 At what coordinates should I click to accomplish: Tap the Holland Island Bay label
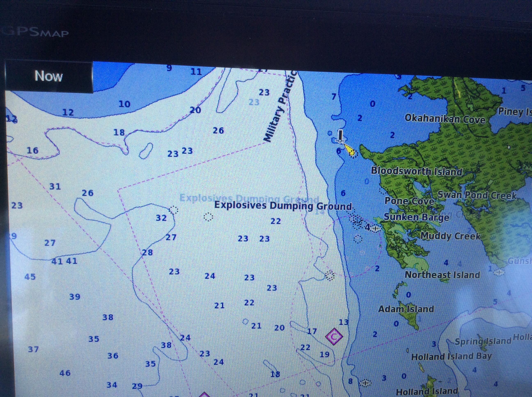pos(451,357)
